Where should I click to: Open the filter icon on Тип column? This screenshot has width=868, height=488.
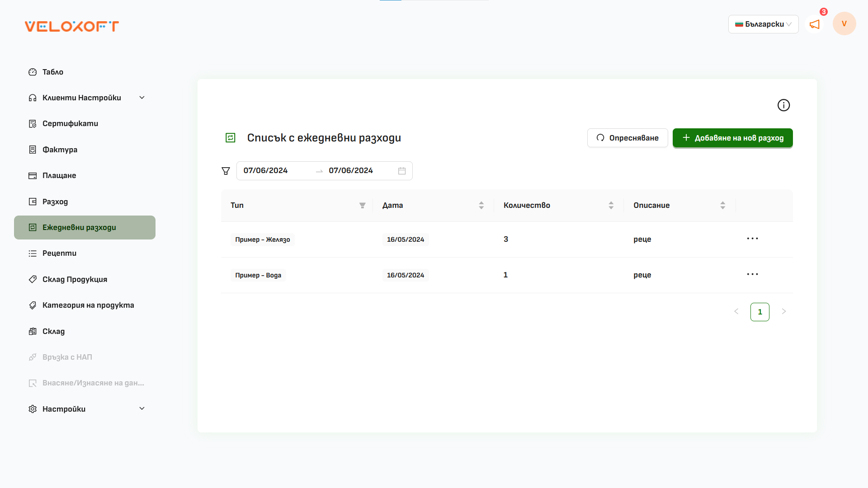362,205
